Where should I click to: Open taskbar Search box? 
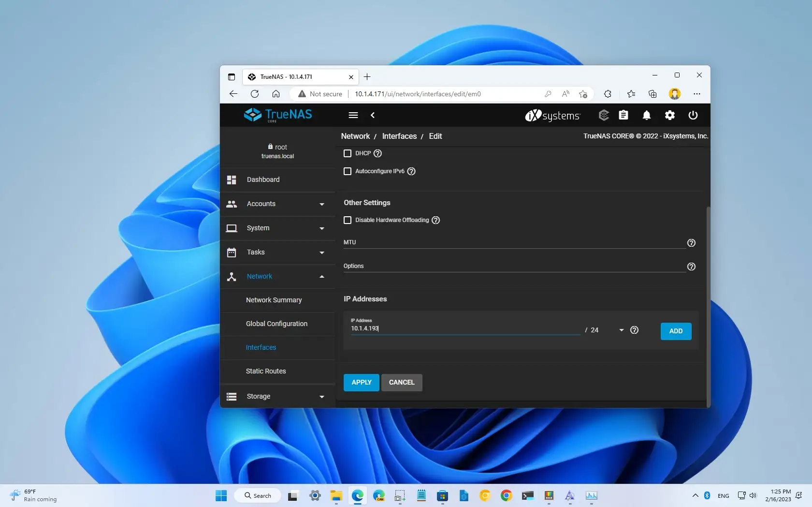(x=258, y=495)
